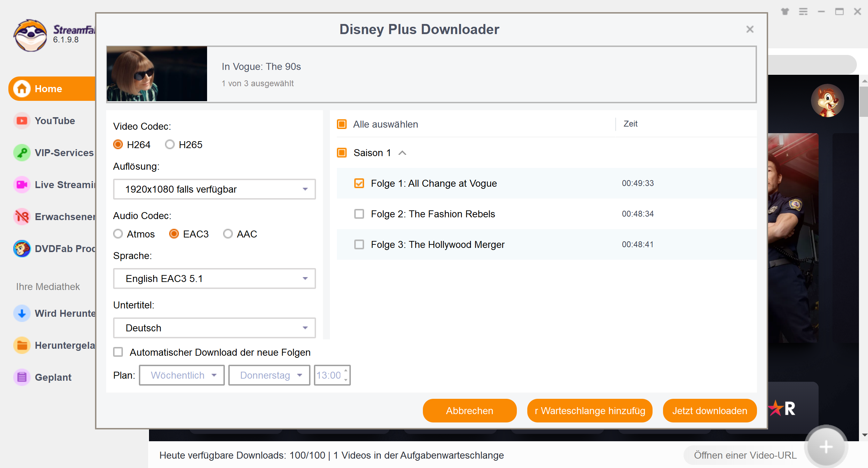Click the Zeit column header

[x=630, y=124]
